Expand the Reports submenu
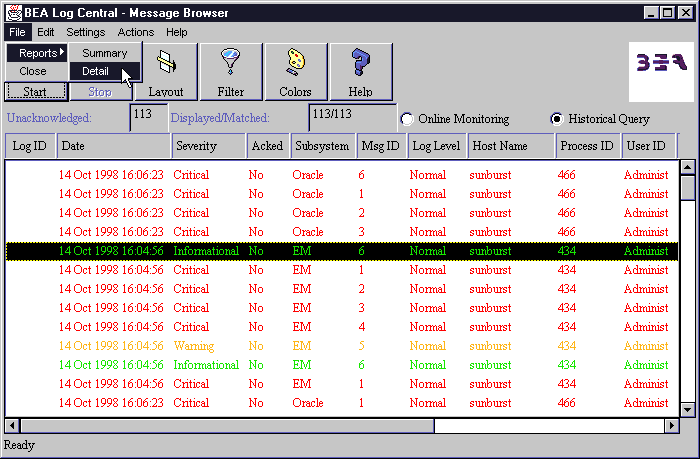The height and width of the screenshot is (459, 700). click(x=38, y=53)
